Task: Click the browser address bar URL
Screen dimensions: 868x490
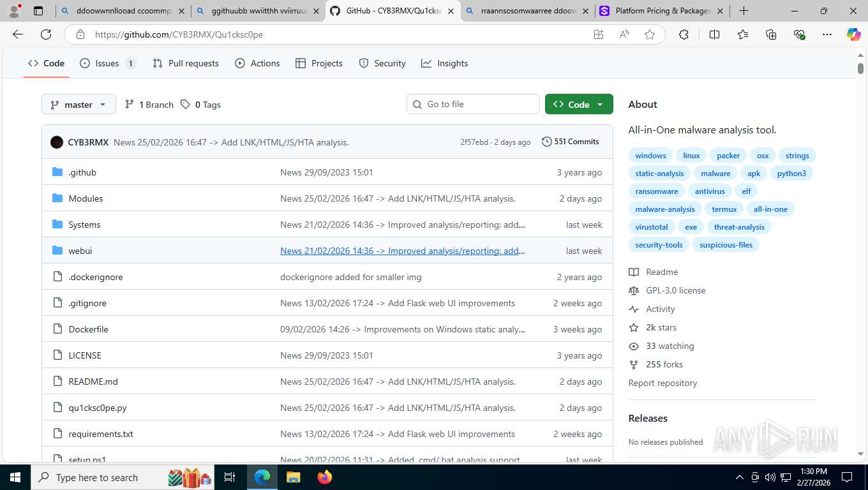Action: [x=179, y=34]
